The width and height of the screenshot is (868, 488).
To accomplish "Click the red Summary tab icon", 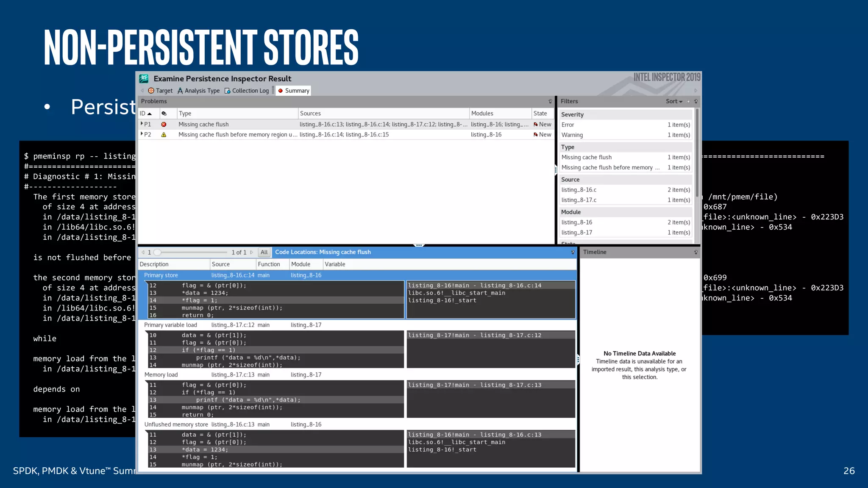I will coord(281,91).
